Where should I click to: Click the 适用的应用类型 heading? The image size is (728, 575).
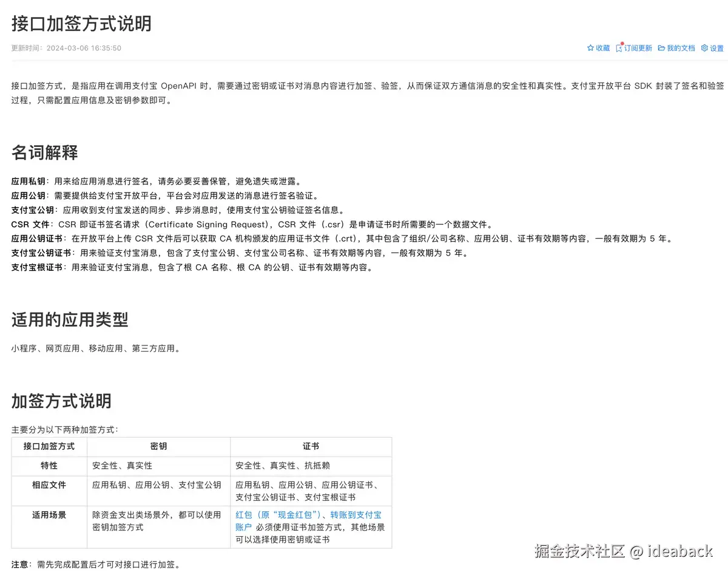point(70,319)
